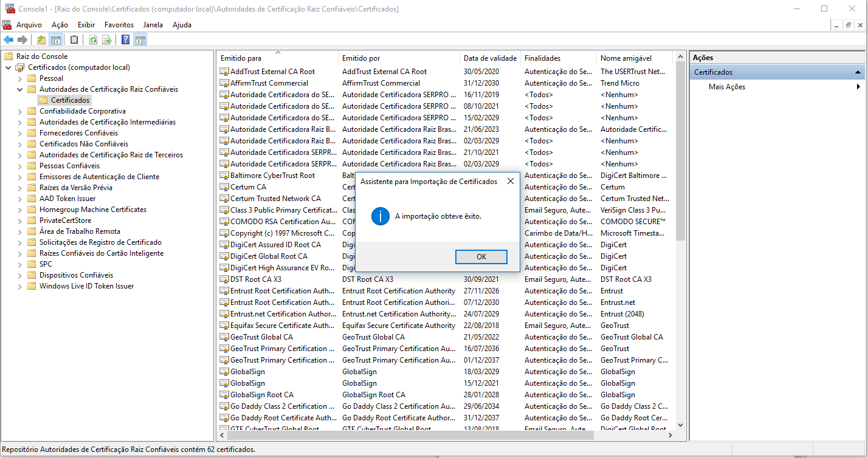
Task: Click the SPC folder icon in tree
Action: coord(32,264)
